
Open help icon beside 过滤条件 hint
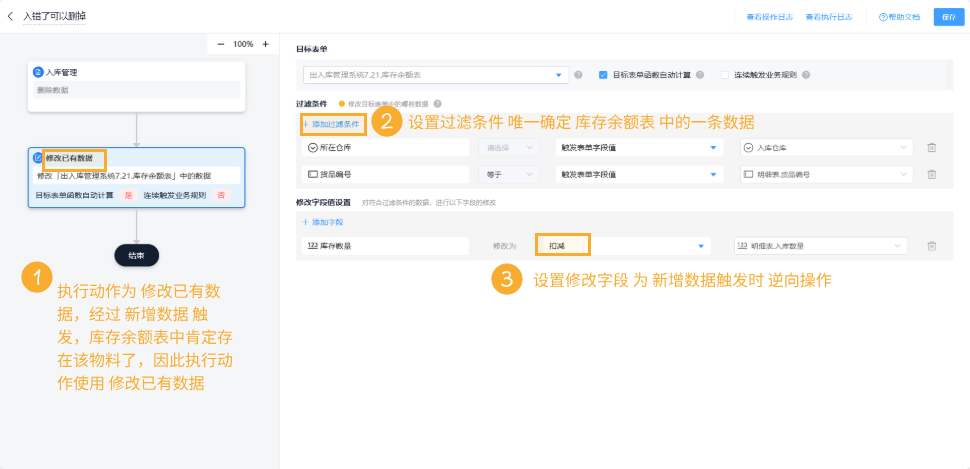tap(437, 104)
